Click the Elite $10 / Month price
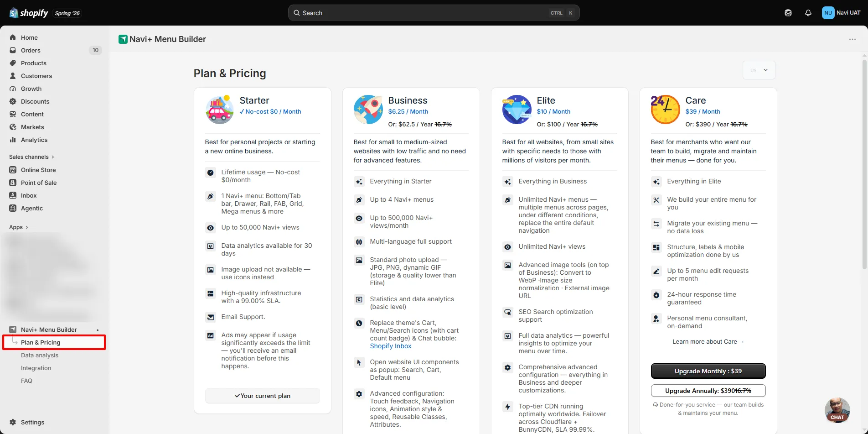 coord(553,111)
